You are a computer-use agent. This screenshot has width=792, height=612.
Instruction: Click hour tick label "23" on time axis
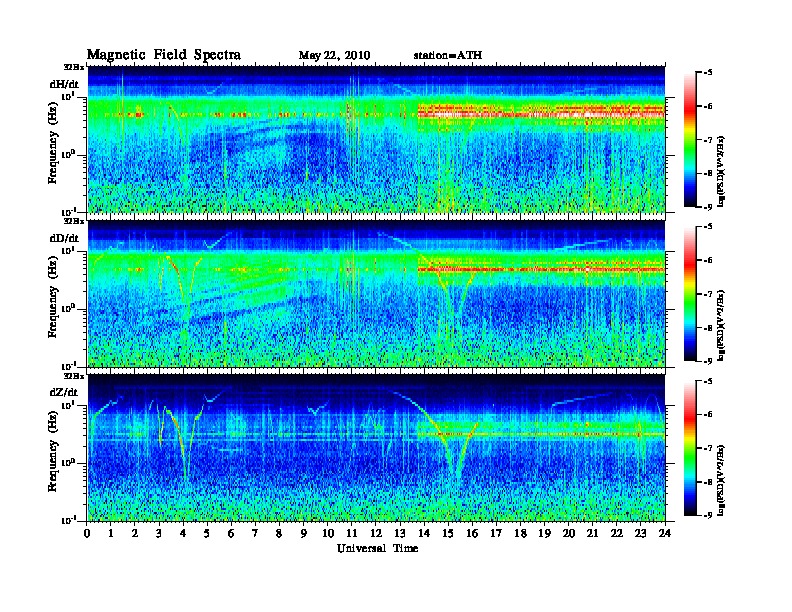tap(640, 533)
